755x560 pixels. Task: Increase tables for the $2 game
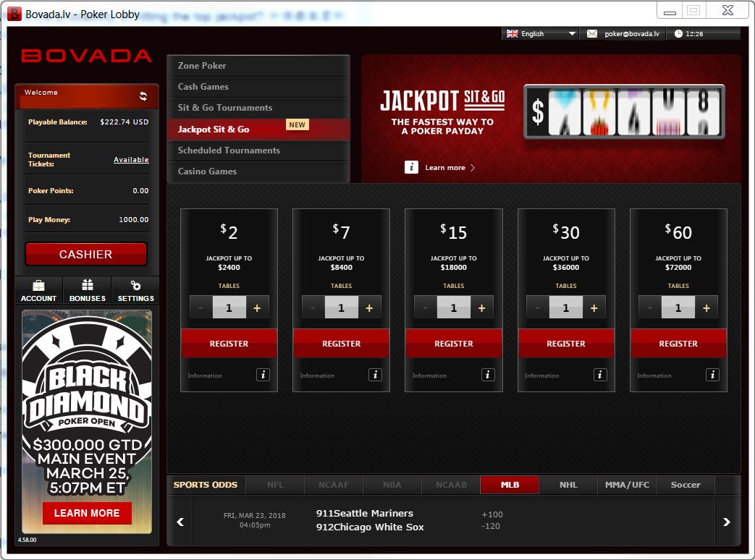[x=257, y=308]
